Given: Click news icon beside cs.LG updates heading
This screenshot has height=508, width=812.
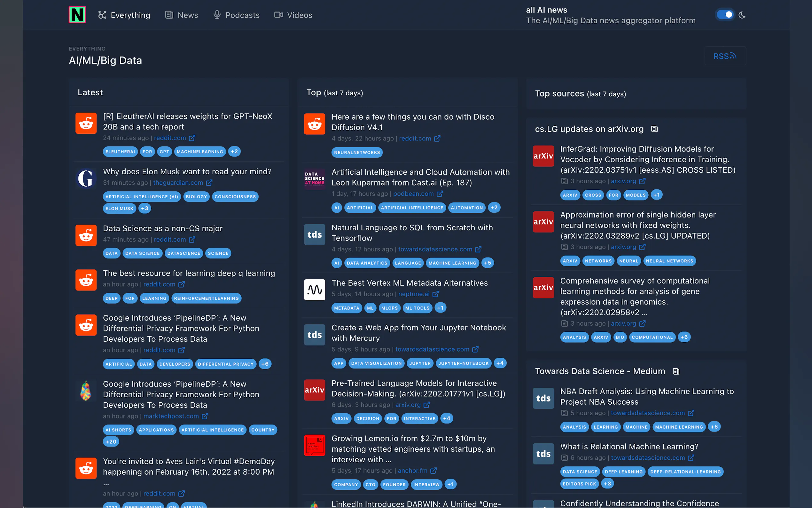Looking at the screenshot, I should (x=654, y=129).
